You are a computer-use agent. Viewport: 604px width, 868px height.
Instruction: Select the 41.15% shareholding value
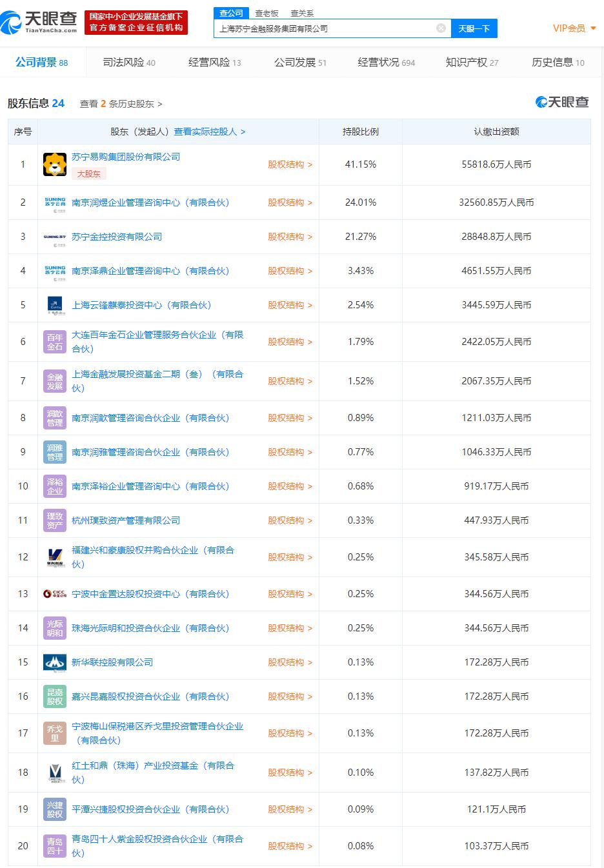coord(361,164)
